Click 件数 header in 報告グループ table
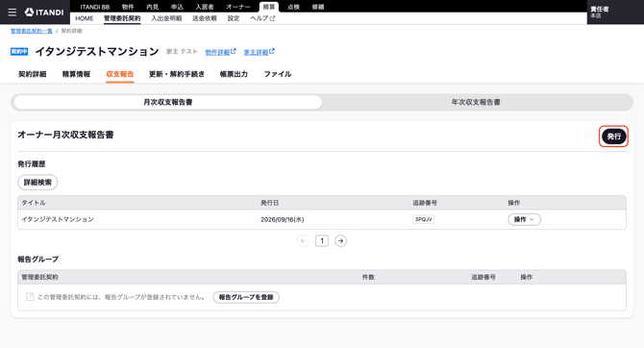 (368, 277)
